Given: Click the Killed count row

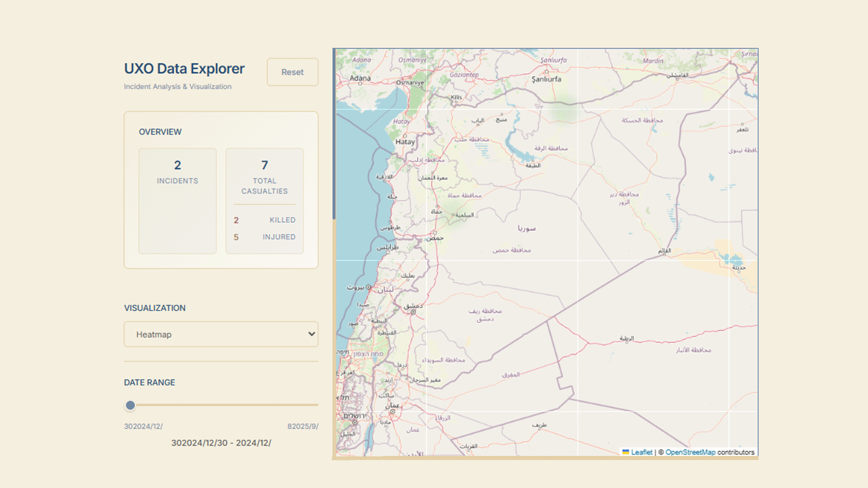Looking at the screenshot, I should pos(264,220).
